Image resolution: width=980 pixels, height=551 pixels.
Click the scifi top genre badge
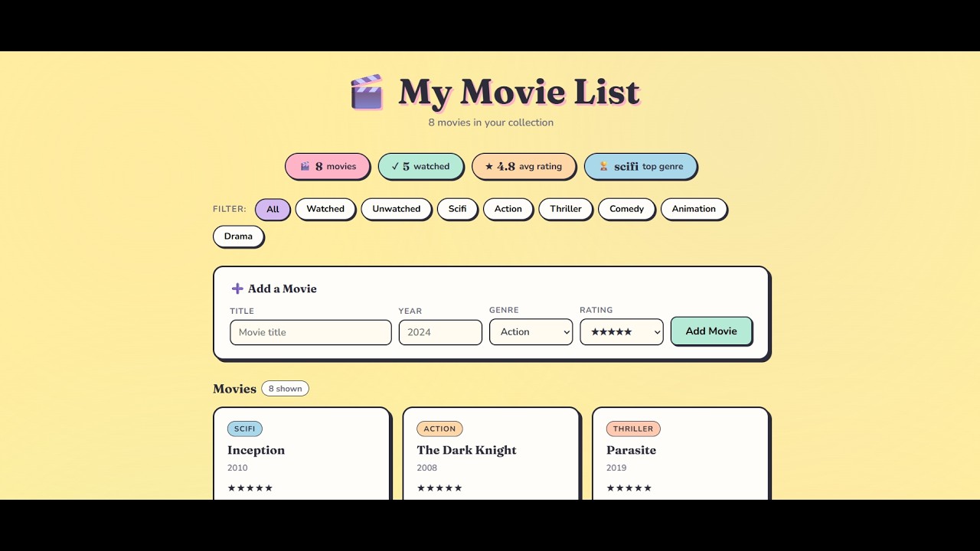pyautogui.click(x=640, y=166)
